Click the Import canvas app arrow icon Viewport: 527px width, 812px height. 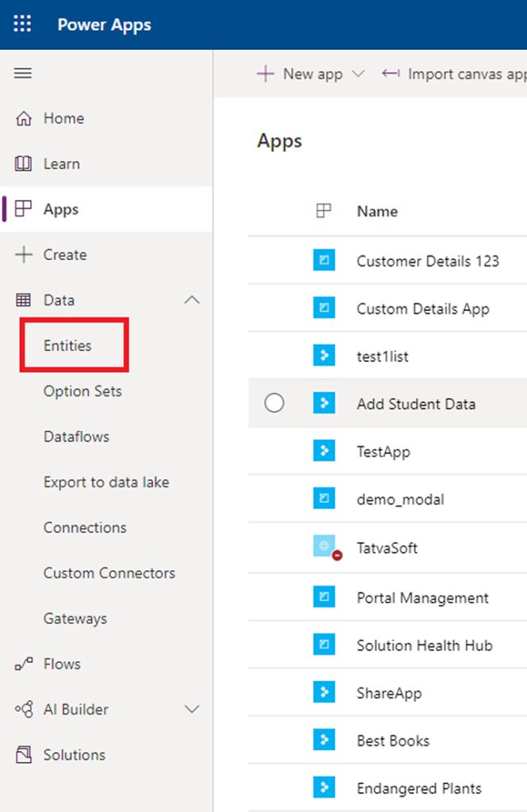390,74
